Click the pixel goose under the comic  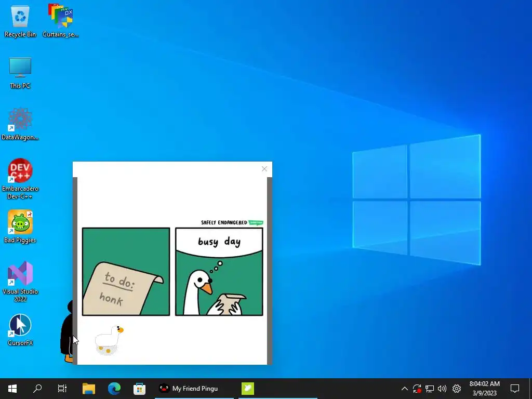click(109, 340)
